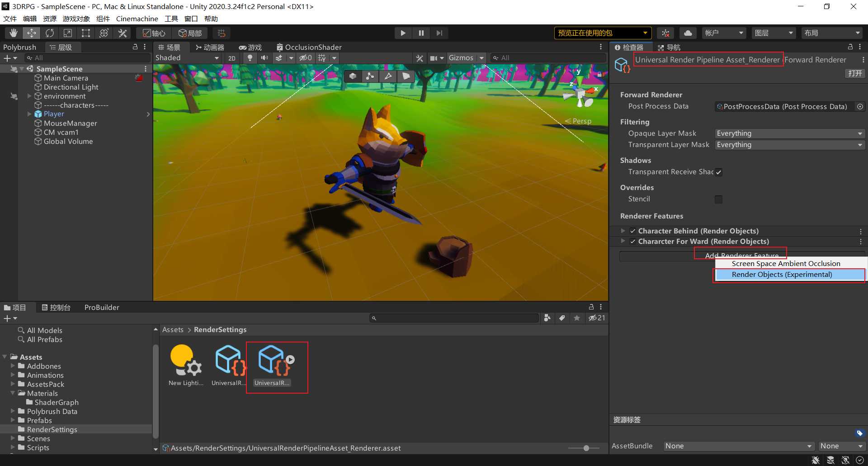Toggle scene grid icon
The image size is (868, 466).
point(322,58)
